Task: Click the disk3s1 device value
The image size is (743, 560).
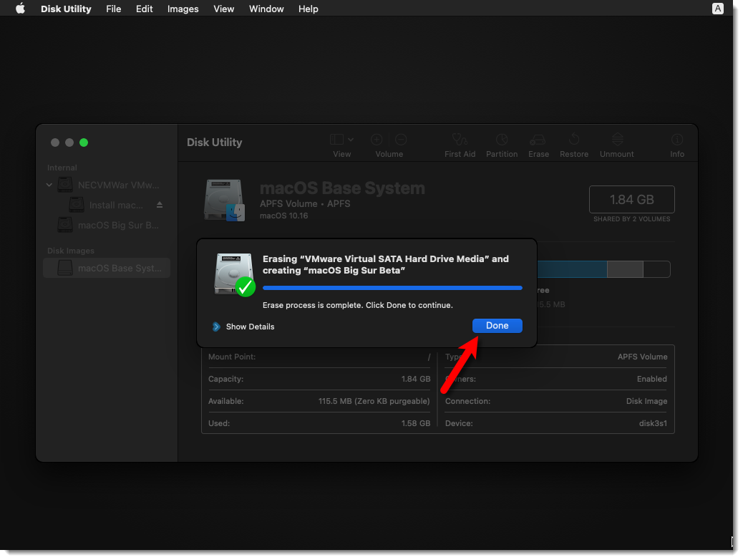Action: pyautogui.click(x=653, y=423)
